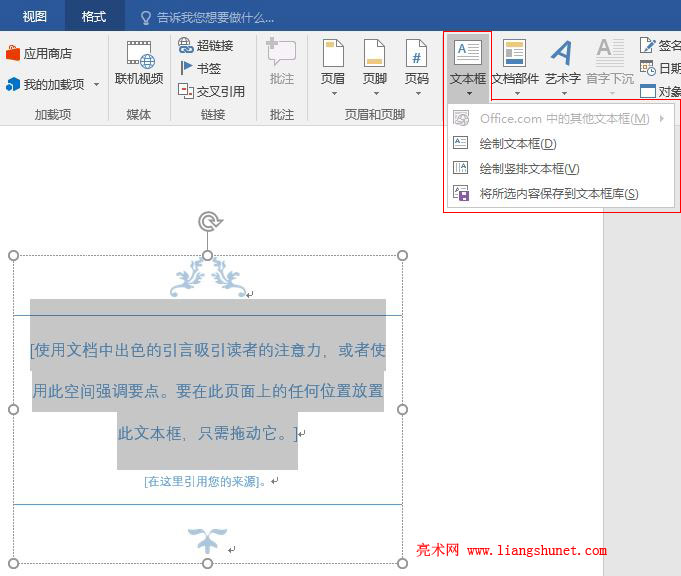The image size is (681, 576).
Task: Expand the 页码 dropdown arrow
Action: point(418,93)
